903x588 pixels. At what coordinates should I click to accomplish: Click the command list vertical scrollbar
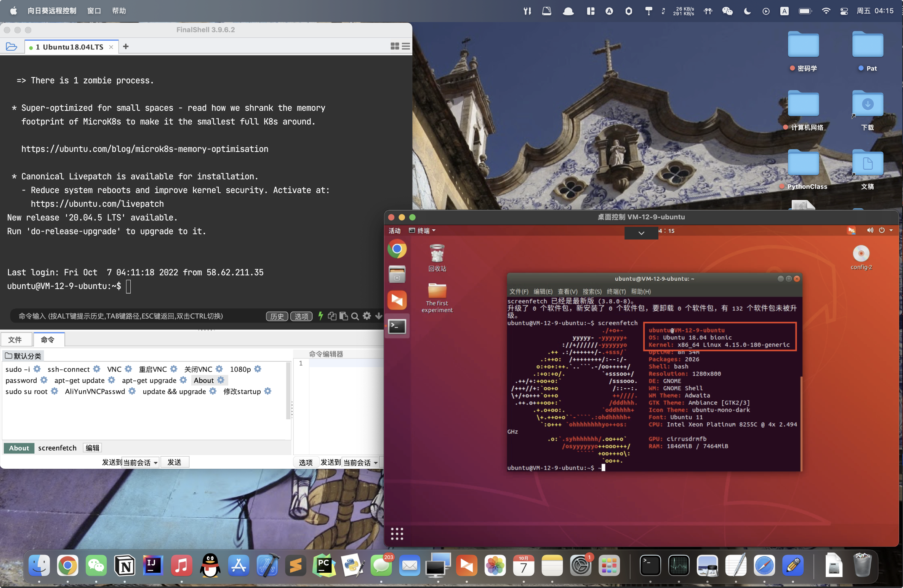tap(288, 390)
